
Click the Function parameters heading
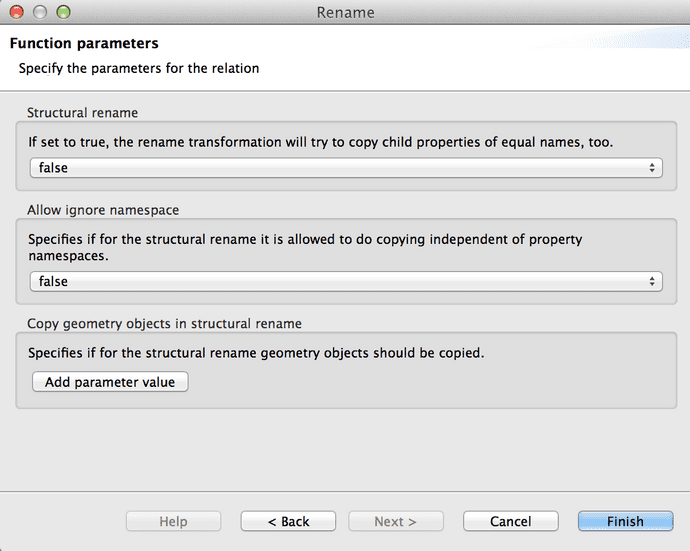[x=84, y=44]
